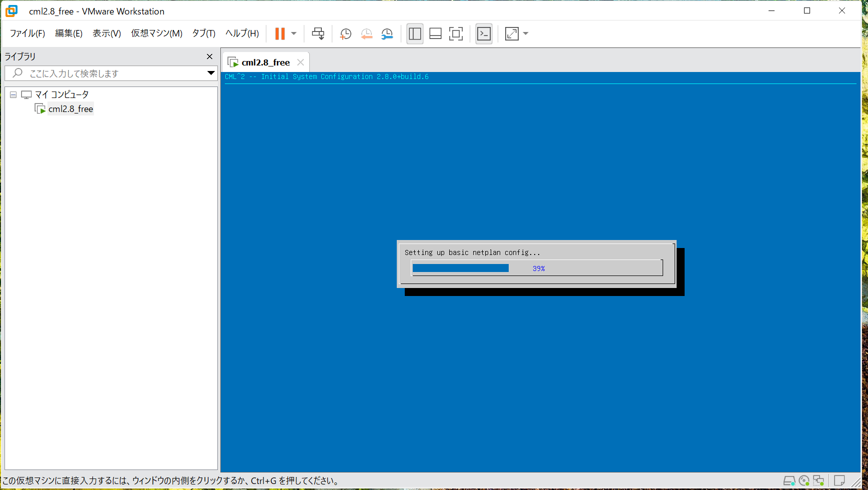
Task: Click the stretch guest display icon
Action: click(x=512, y=33)
